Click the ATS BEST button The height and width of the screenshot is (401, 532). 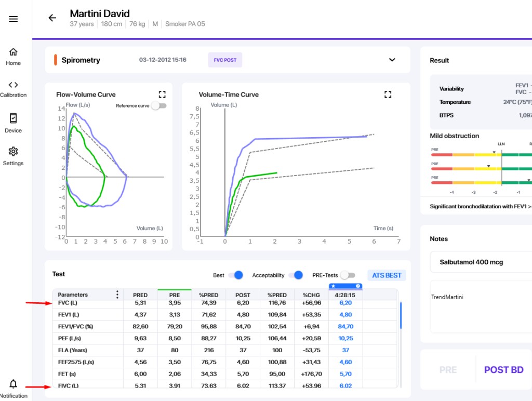387,275
